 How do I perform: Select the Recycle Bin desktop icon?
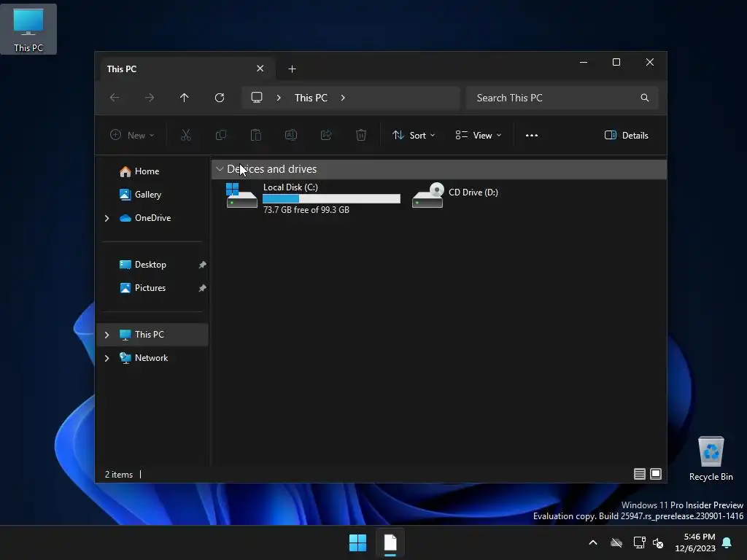coord(711,459)
